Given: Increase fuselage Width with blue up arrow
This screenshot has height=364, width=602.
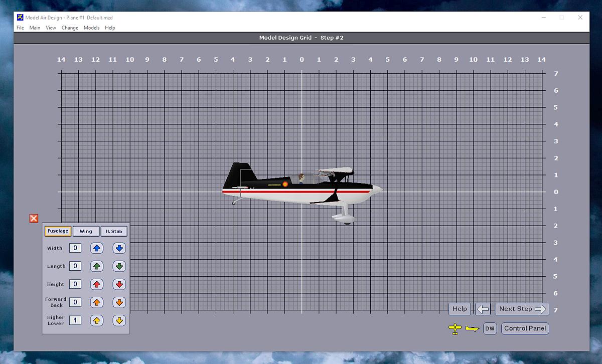Looking at the screenshot, I should [97, 248].
